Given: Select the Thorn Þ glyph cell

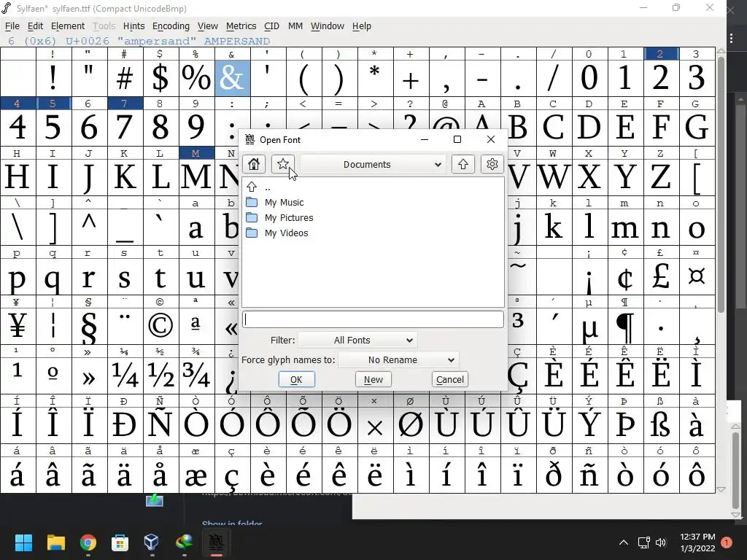Looking at the screenshot, I should (x=625, y=425).
